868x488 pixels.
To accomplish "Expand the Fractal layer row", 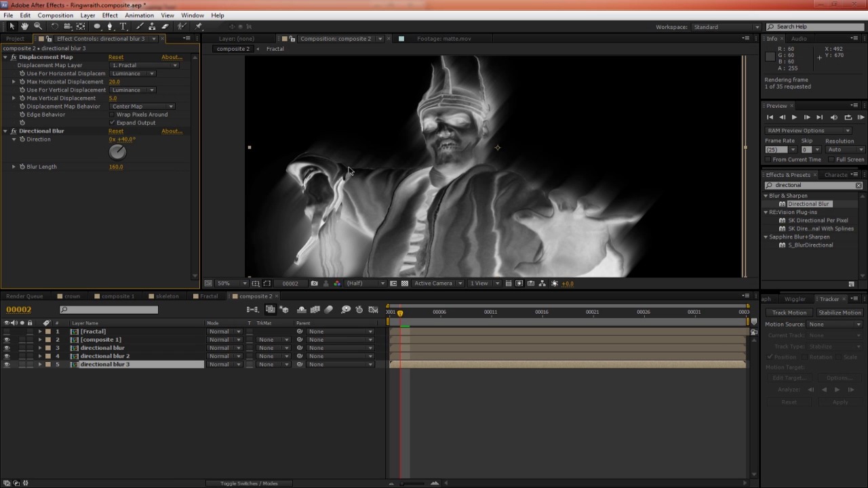I will coord(40,331).
